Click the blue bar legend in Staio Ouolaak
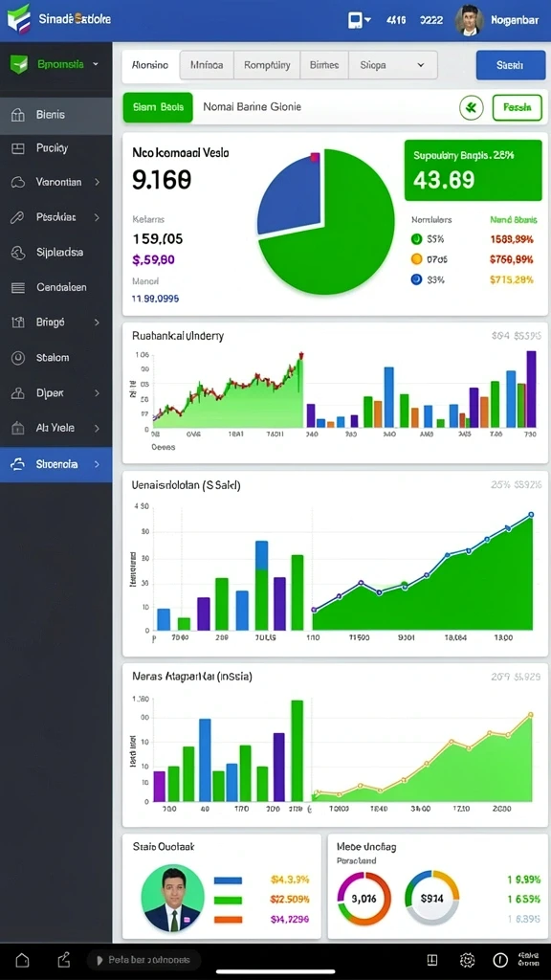Image resolution: width=551 pixels, height=980 pixels. (x=228, y=880)
